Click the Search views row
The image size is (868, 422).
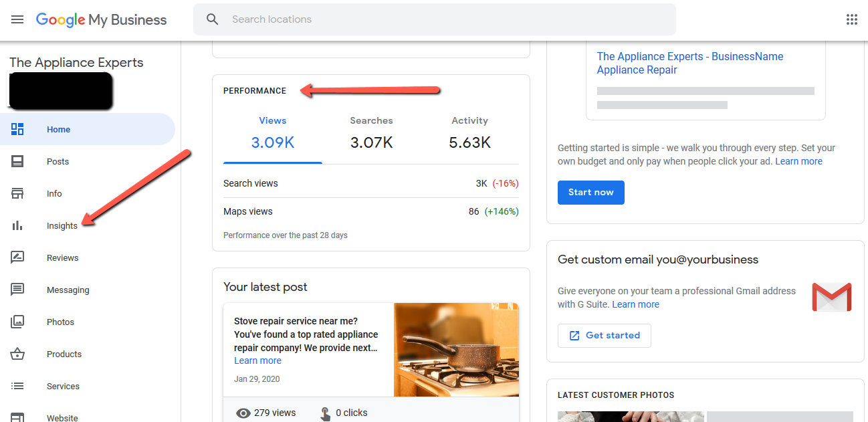[371, 183]
